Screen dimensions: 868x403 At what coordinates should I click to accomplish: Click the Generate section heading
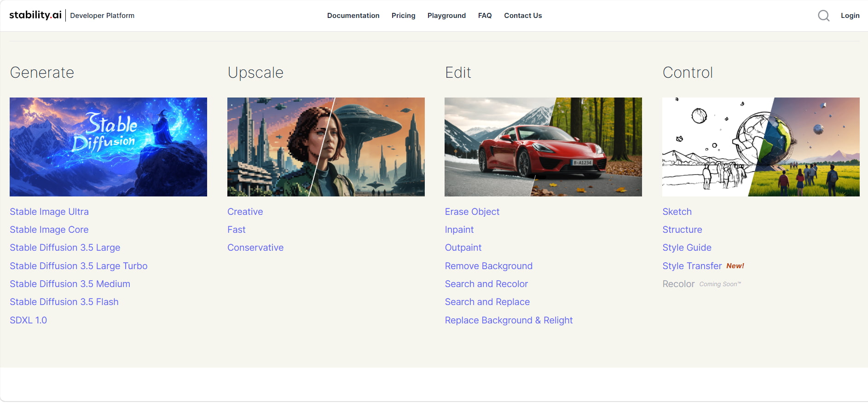coord(42,72)
